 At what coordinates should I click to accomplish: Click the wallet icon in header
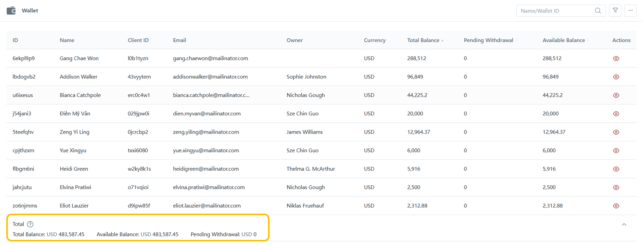coord(11,11)
